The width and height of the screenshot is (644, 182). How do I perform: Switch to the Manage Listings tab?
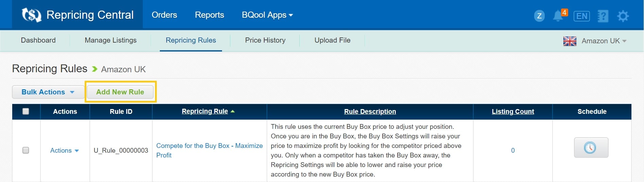coord(111,40)
